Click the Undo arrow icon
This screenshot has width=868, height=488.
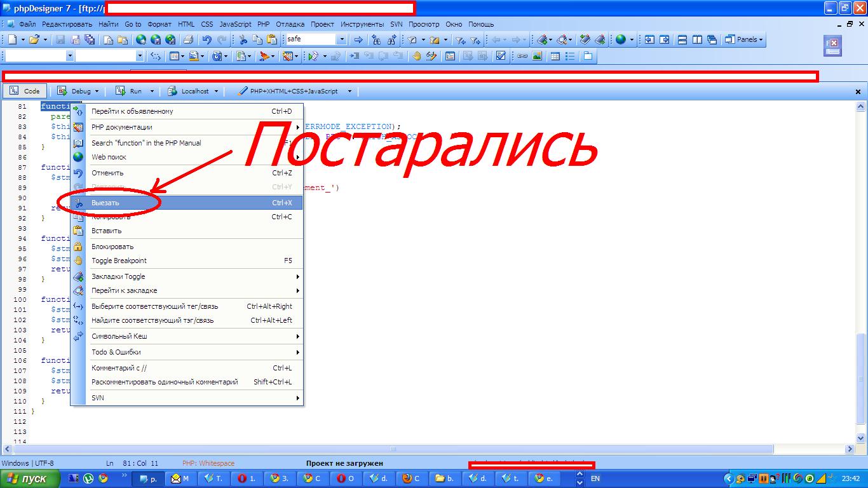(206, 39)
